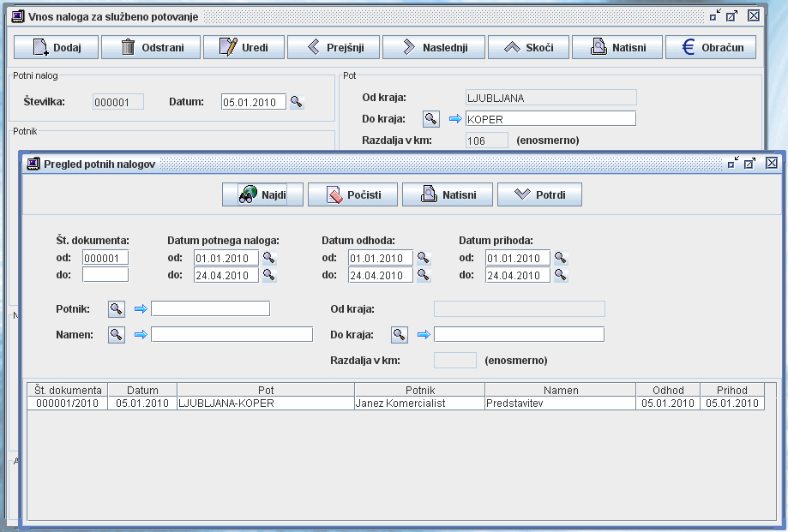The width and height of the screenshot is (788, 532).
Task: Click the KOPER destination field
Action: pos(550,119)
